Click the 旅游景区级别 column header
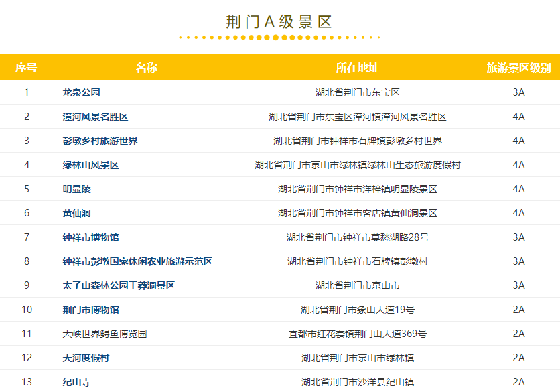This screenshot has width=560, height=392. coord(518,68)
